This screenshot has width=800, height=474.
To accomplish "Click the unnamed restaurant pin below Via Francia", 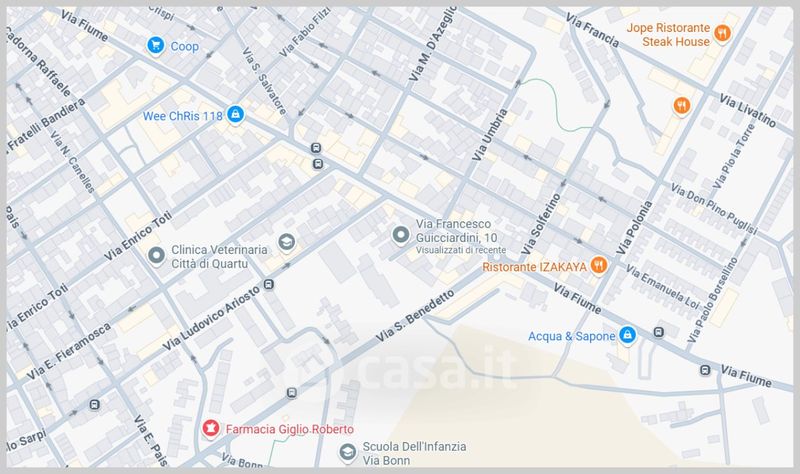I will point(682,106).
